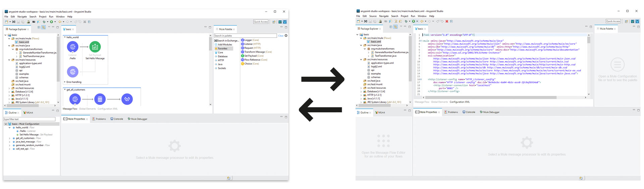644x189 pixels.
Task: Click Search in Exchange in the palette
Action: pos(227,41)
